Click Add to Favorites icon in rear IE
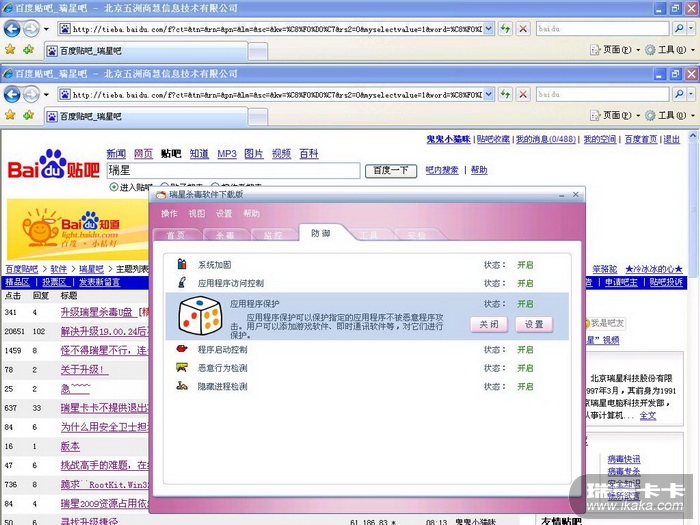700x525 pixels. pyautogui.click(x=29, y=50)
